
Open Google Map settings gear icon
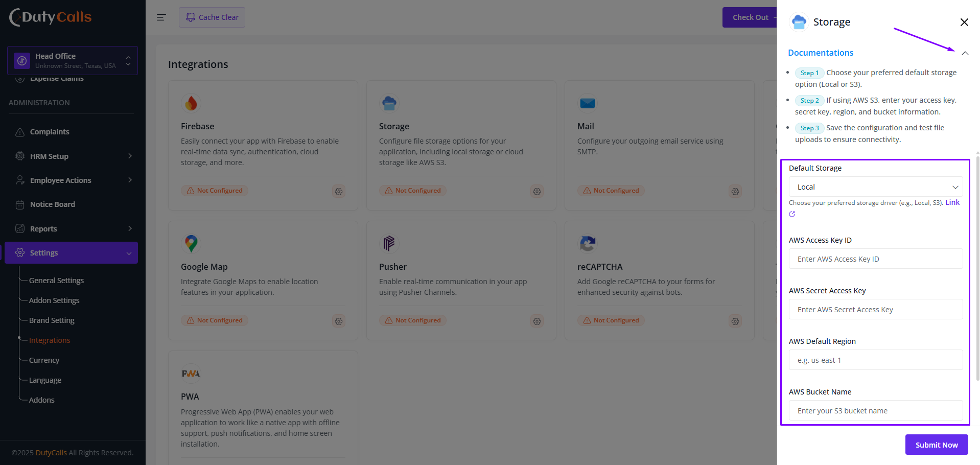(339, 321)
